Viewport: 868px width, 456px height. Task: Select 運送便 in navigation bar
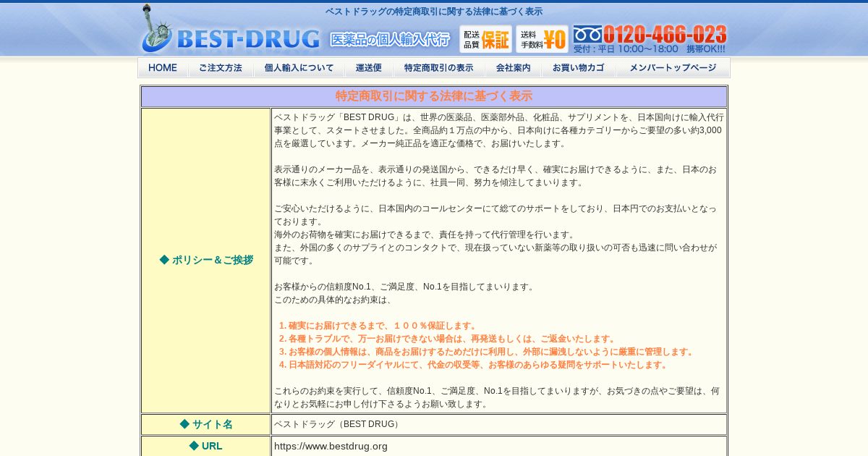[369, 68]
